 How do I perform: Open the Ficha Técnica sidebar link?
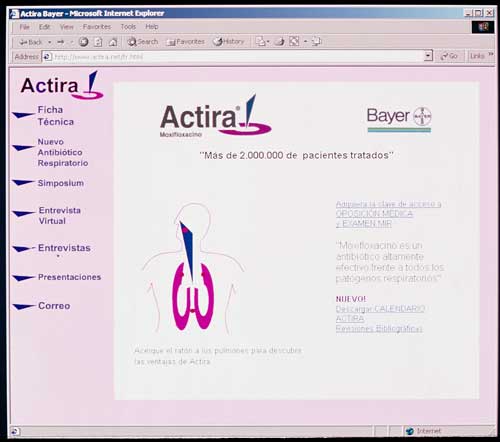(x=55, y=116)
